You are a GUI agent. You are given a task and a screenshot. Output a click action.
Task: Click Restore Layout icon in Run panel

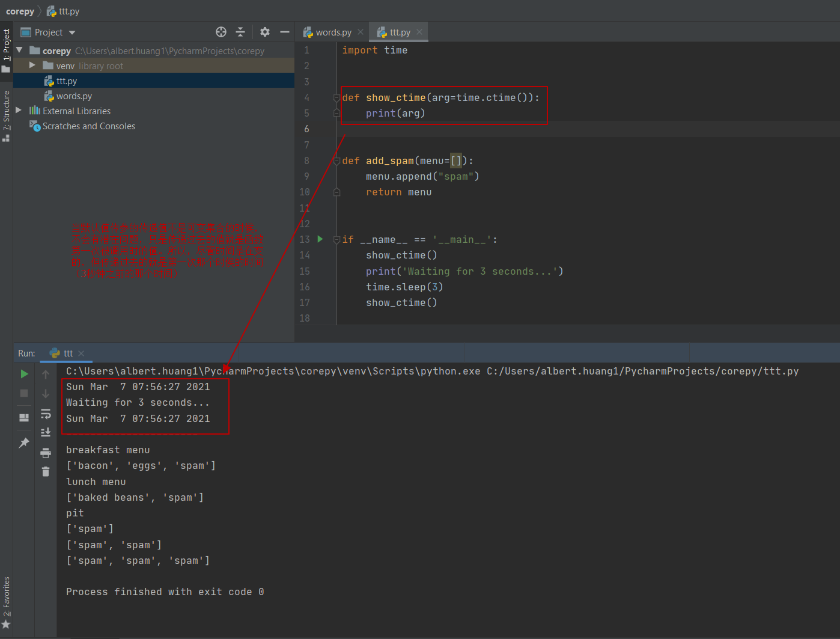click(x=24, y=417)
